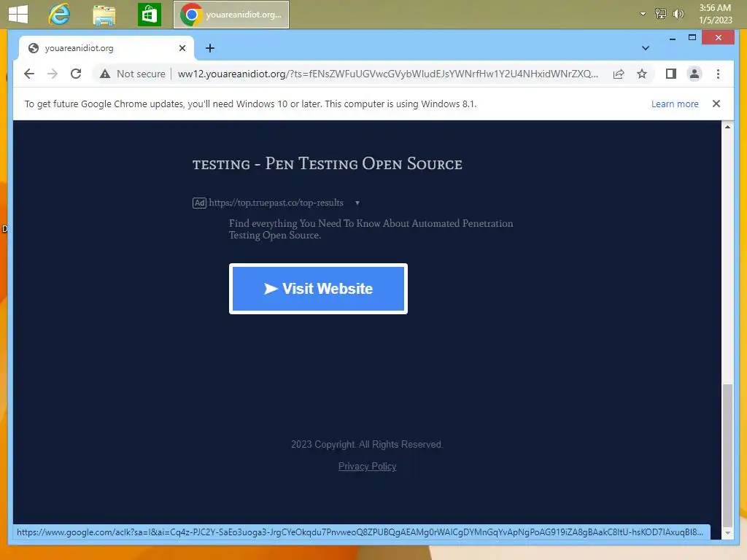The width and height of the screenshot is (747, 560).
Task: Launch Internet Explorer from taskbar
Action: (60, 15)
